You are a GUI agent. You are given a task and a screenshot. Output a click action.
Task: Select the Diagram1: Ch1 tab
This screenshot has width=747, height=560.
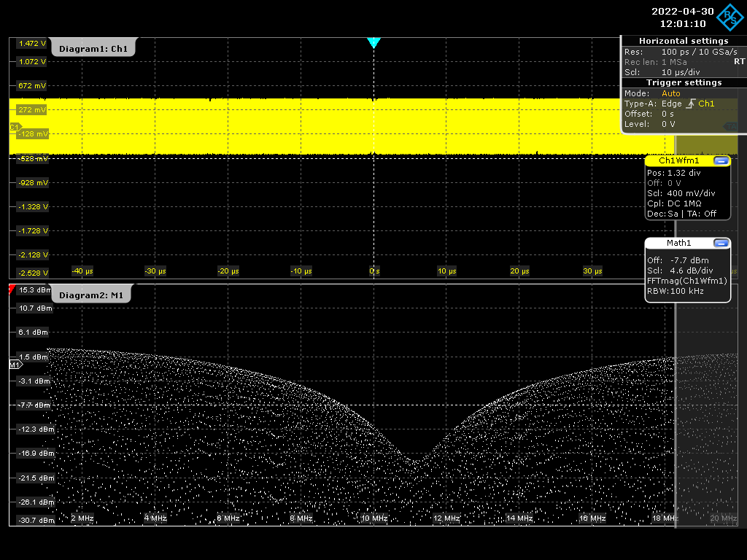(93, 49)
